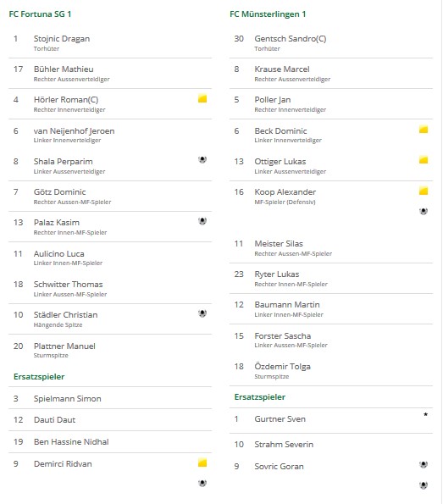The height and width of the screenshot is (504, 443).
Task: Click yellow card icon beside Hörler Roman
Action: (202, 98)
